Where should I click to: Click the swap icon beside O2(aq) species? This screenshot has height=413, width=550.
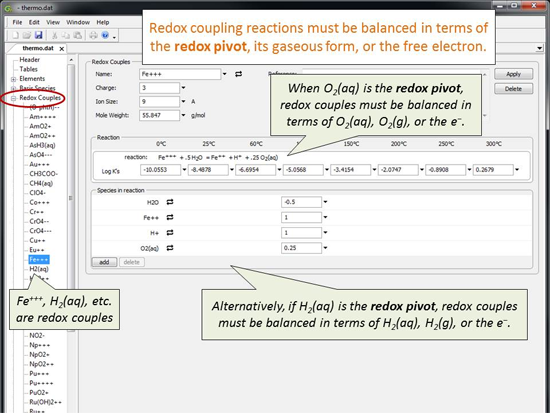coord(170,248)
